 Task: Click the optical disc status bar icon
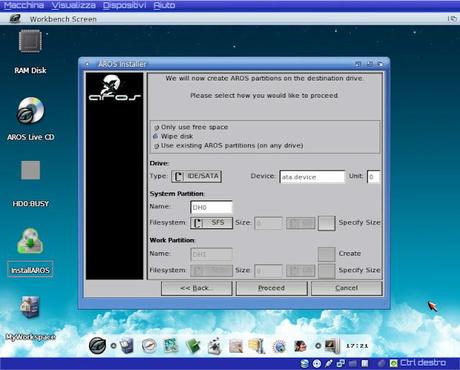[317, 363]
